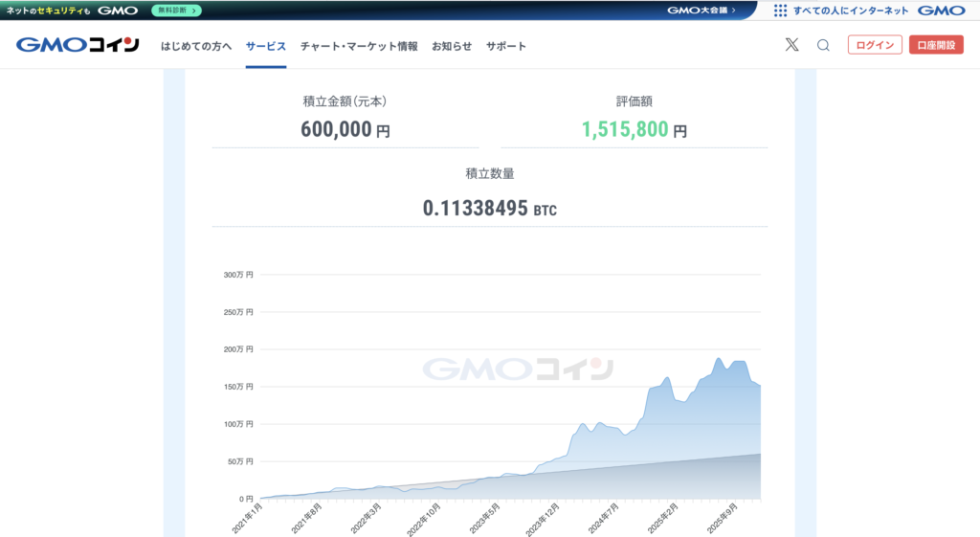Screen dimensions: 980x537
Task: Click the GMO logo at top right
Action: pyautogui.click(x=941, y=11)
